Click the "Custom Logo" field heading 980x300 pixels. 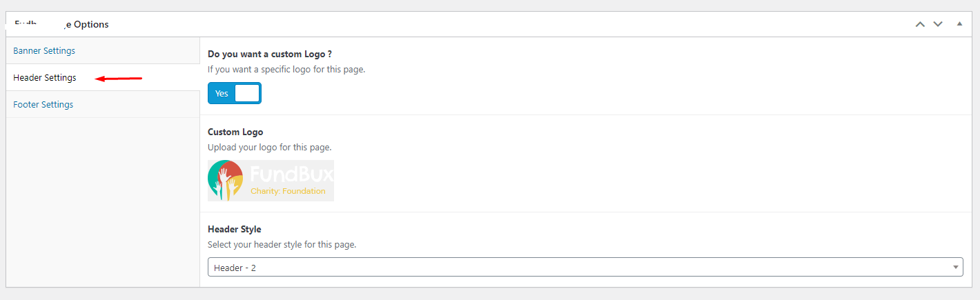tap(235, 132)
